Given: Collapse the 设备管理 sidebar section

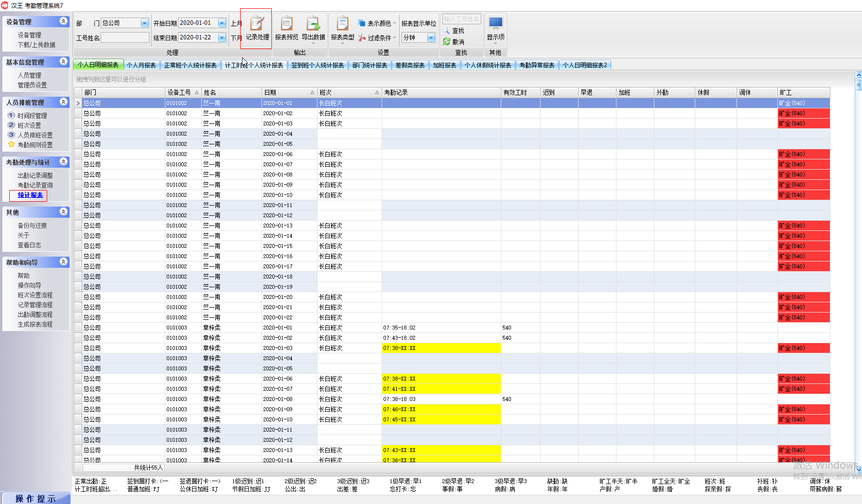Looking at the screenshot, I should (x=63, y=21).
